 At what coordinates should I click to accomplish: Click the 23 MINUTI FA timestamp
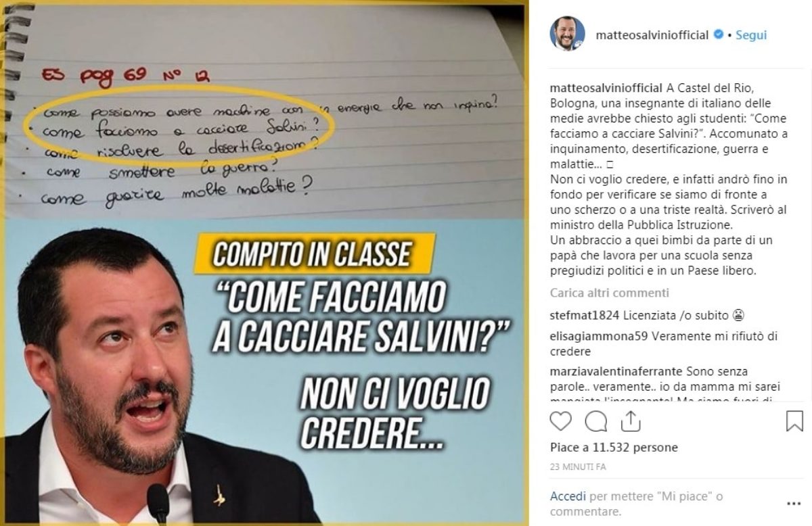(x=578, y=467)
